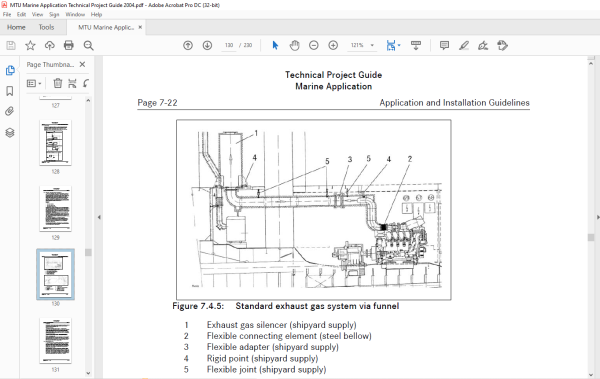Open the Window menu
This screenshot has width=600, height=379.
[x=75, y=15]
